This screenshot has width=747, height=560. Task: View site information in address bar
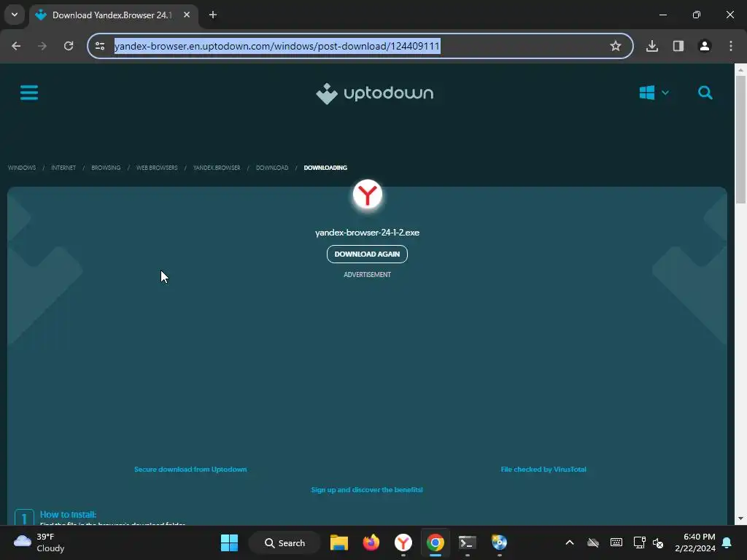pyautogui.click(x=100, y=46)
